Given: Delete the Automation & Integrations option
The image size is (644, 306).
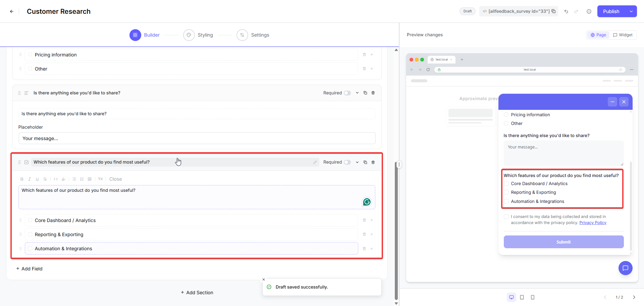Looking at the screenshot, I should 364,249.
